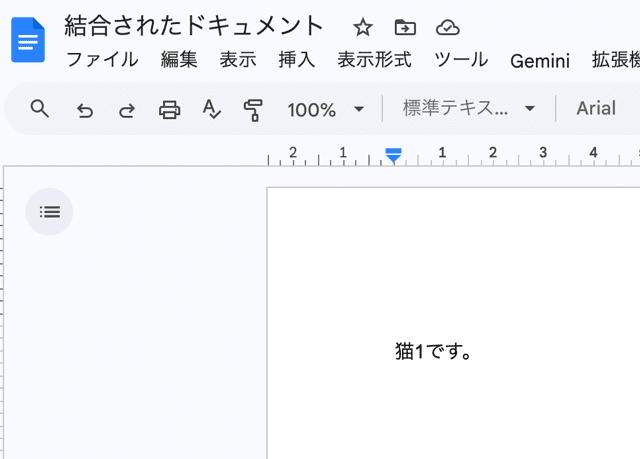Open the zoom 100% dropdown
The width and height of the screenshot is (640, 459).
pos(325,109)
